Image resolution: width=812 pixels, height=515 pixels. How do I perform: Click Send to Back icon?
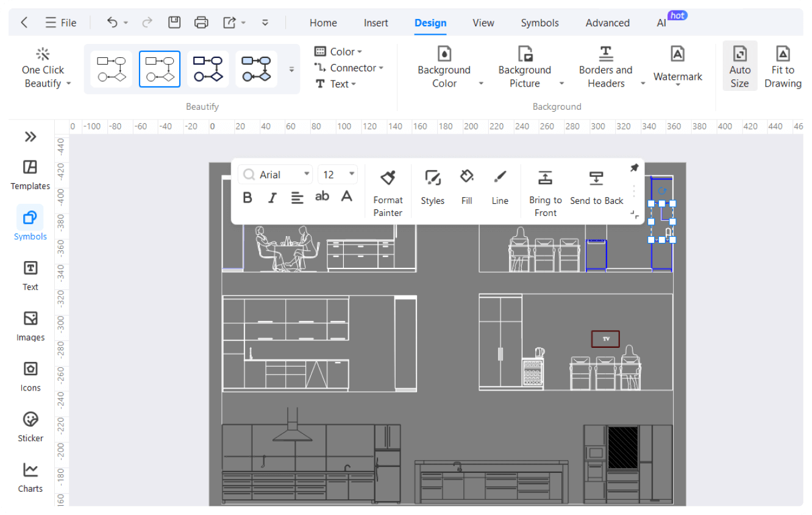click(596, 178)
